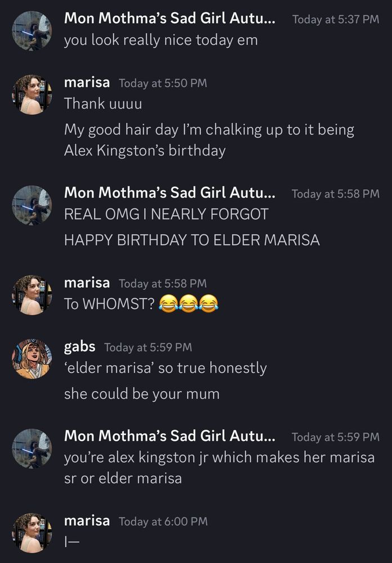Click the 'HAPPY BIRTHDAY TO ELDER MARISA' message
The width and height of the screenshot is (392, 563).
[x=191, y=240]
